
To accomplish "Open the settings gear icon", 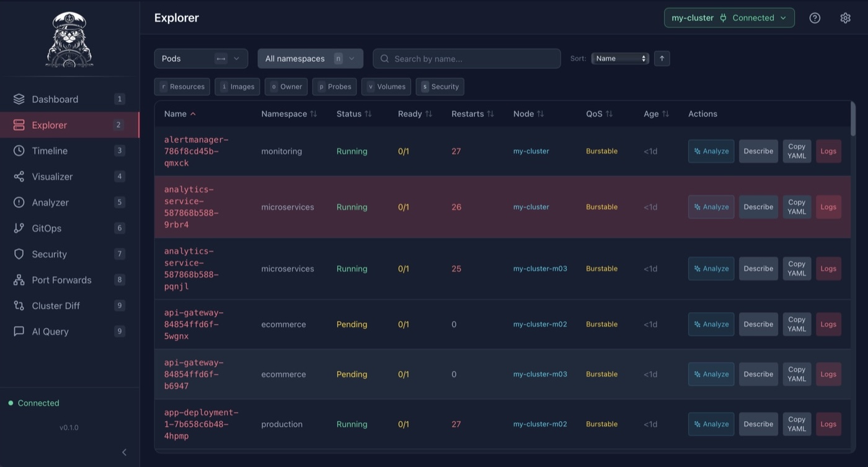I will (845, 17).
